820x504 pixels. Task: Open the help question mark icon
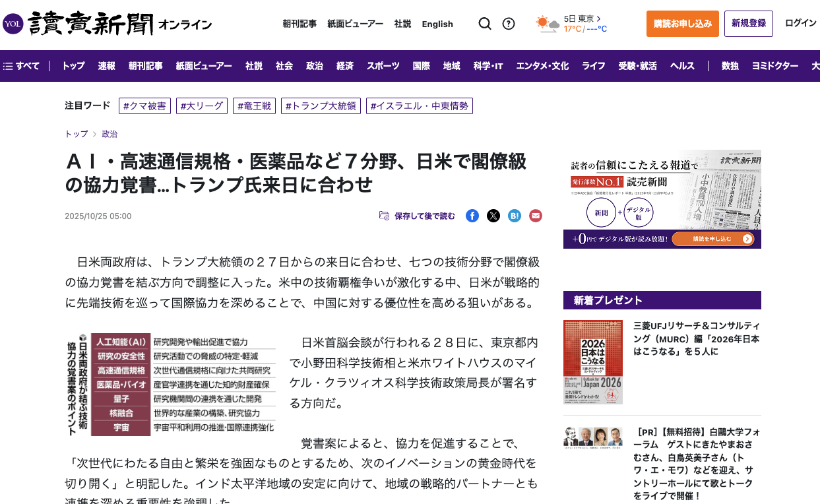coord(509,24)
